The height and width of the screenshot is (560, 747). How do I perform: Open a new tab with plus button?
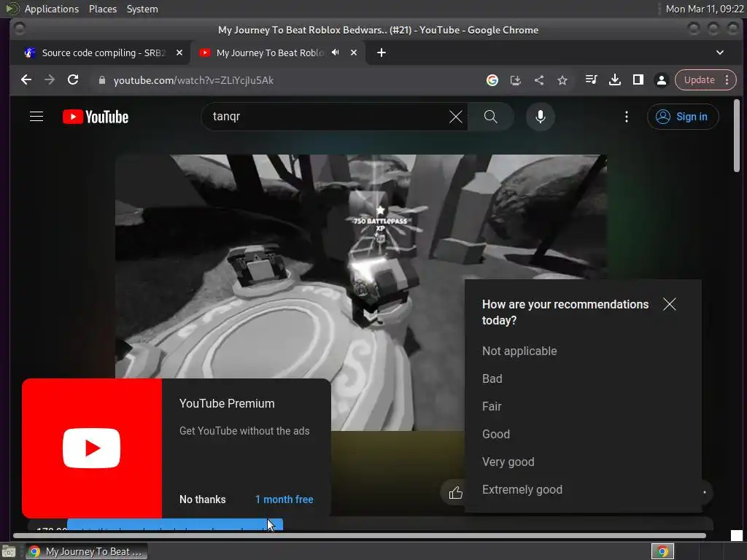(381, 52)
